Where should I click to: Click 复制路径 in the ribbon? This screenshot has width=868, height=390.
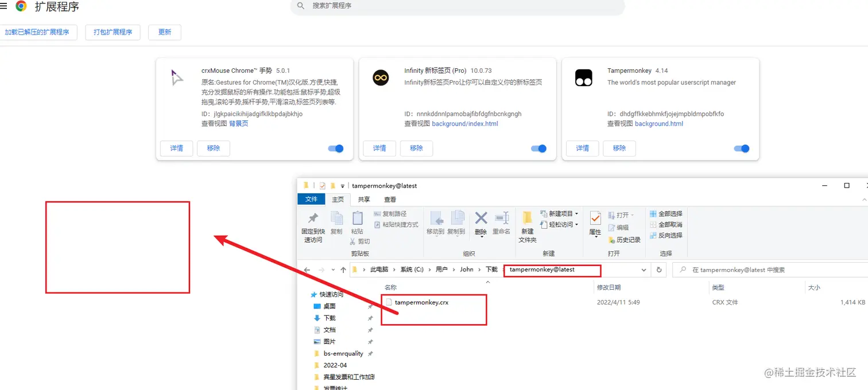[x=390, y=214]
